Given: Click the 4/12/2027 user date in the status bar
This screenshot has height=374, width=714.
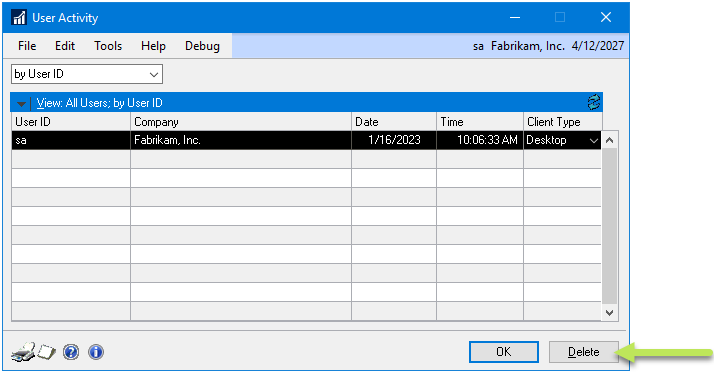Looking at the screenshot, I should tap(598, 46).
